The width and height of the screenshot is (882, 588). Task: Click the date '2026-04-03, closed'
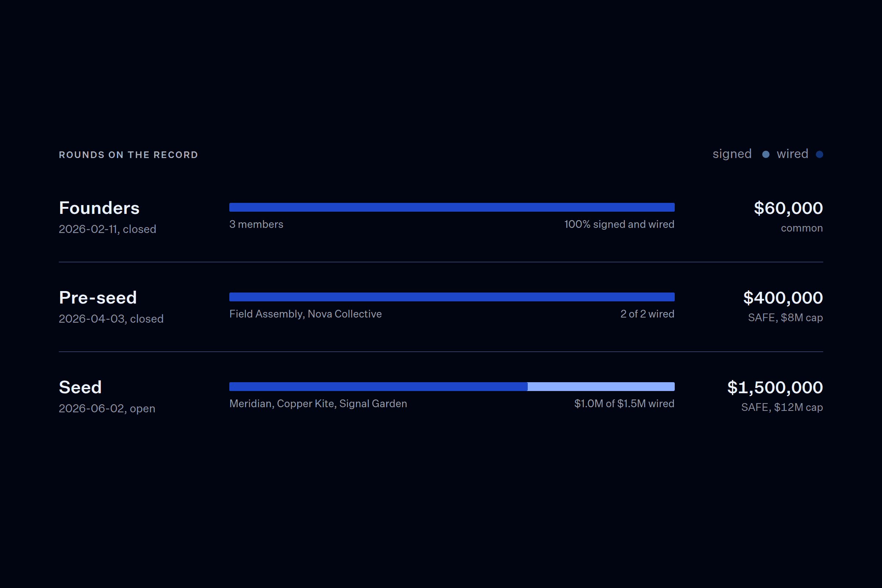coord(111,319)
